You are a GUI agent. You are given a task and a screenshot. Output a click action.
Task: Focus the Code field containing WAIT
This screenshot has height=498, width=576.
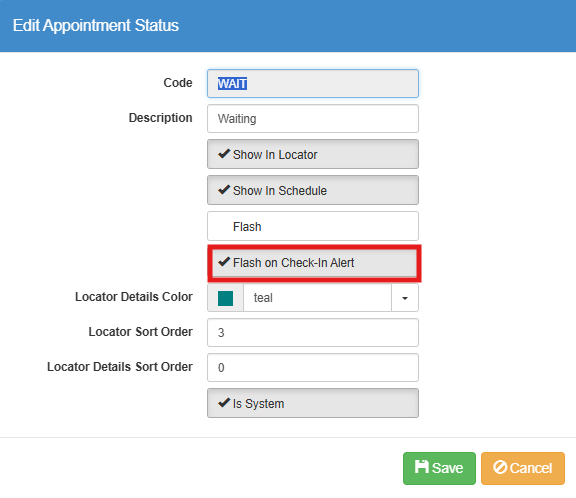click(x=313, y=83)
